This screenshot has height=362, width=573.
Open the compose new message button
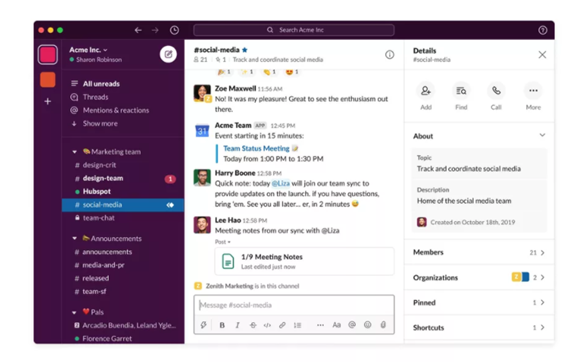tap(168, 54)
